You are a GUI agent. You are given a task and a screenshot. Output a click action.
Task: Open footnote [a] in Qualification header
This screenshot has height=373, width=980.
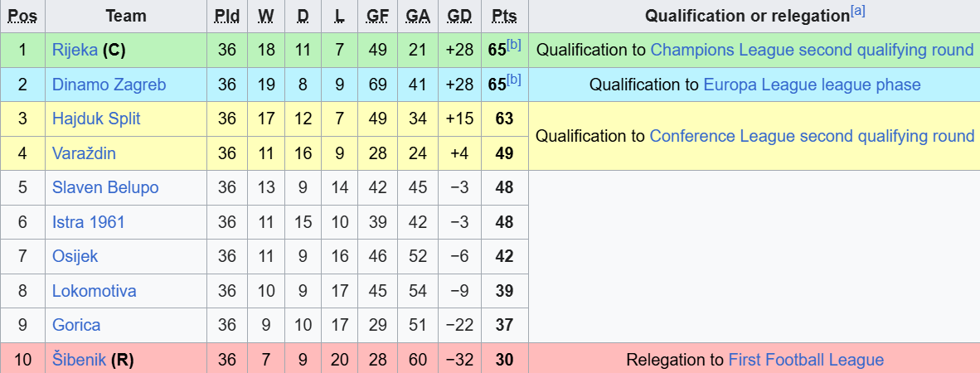(x=857, y=12)
